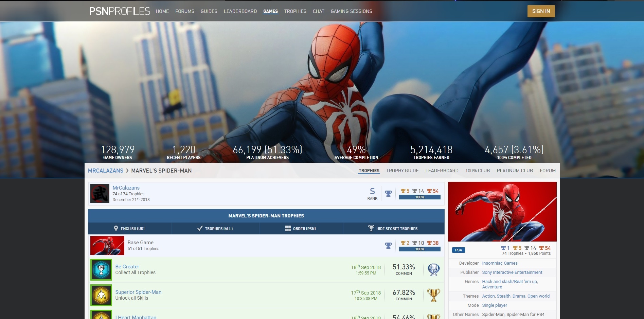The image size is (644, 319).
Task: Go to the Home page
Action: 162,11
